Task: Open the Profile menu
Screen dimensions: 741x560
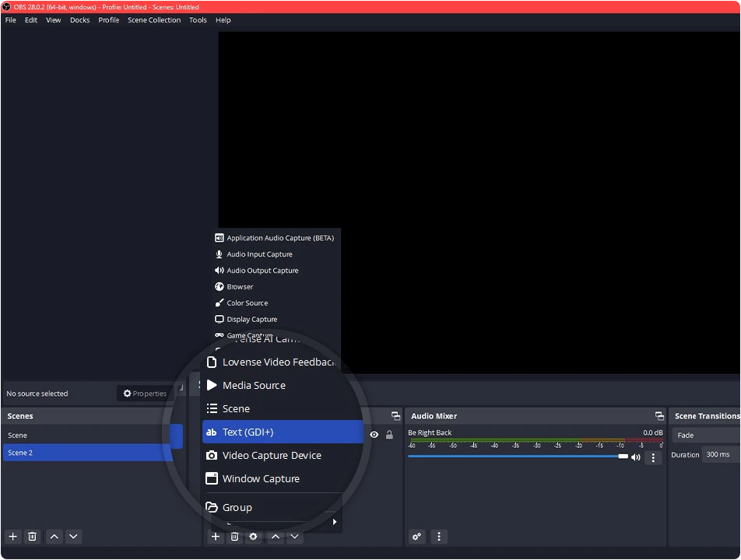Action: coord(109,19)
